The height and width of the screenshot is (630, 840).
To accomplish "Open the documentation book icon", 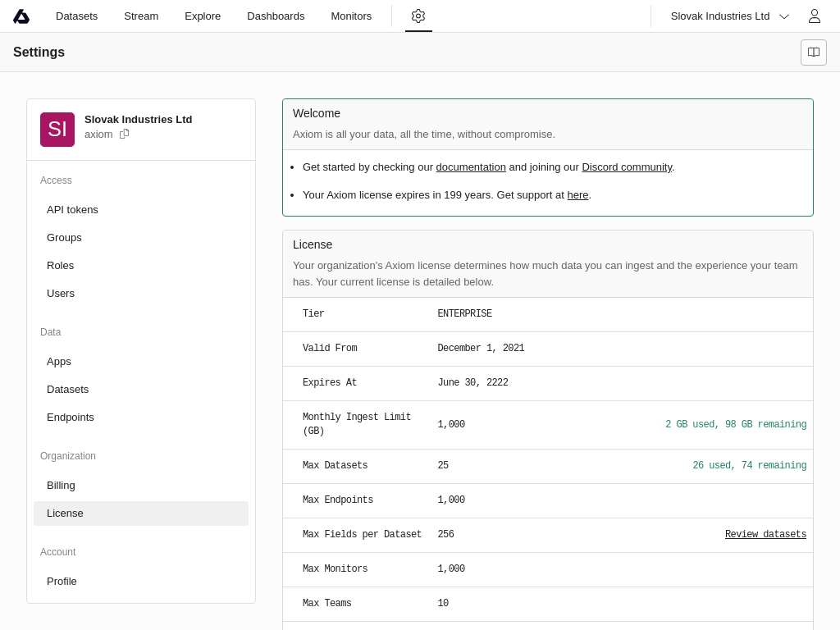I will click(814, 52).
